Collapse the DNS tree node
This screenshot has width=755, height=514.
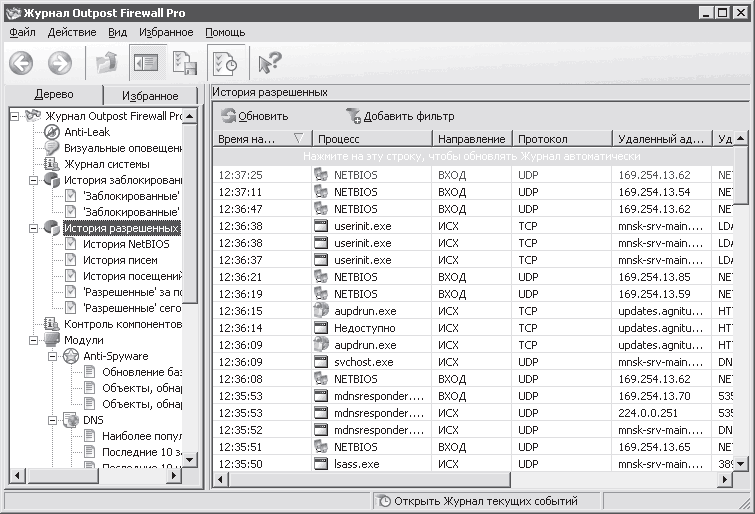tap(52, 421)
